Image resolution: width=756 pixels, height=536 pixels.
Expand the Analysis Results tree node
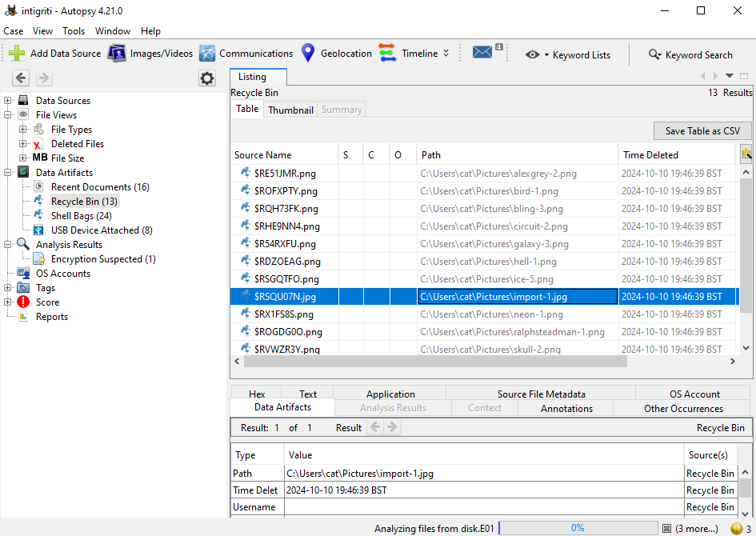(8, 244)
